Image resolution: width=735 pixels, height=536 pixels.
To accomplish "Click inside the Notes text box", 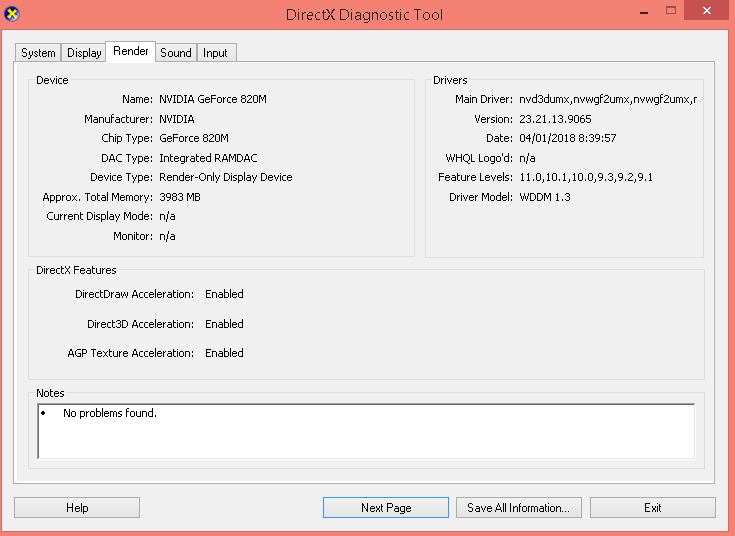I will click(x=366, y=431).
